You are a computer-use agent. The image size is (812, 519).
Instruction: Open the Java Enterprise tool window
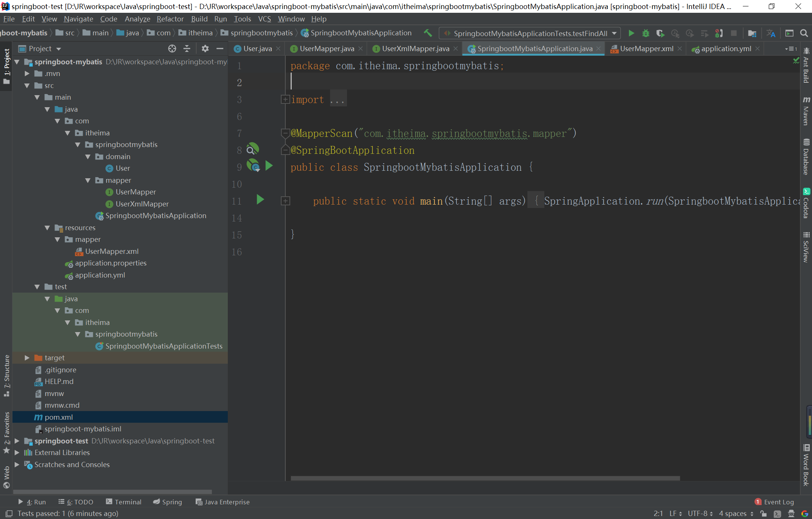pos(223,502)
